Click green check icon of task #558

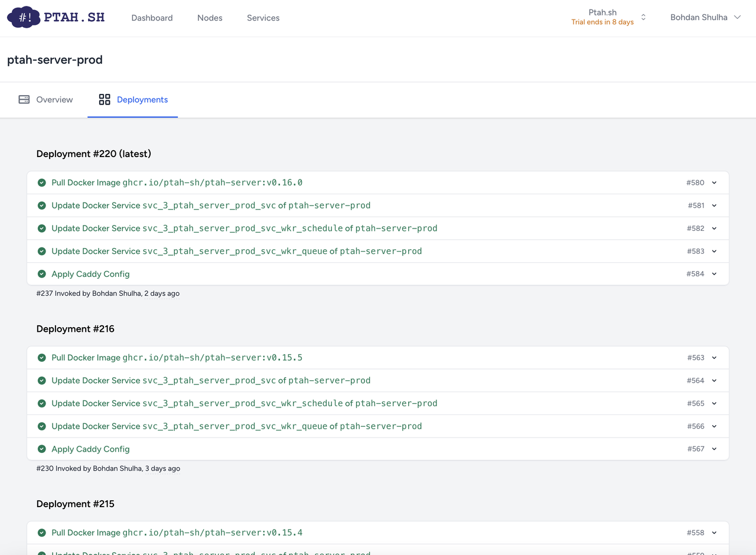point(42,533)
